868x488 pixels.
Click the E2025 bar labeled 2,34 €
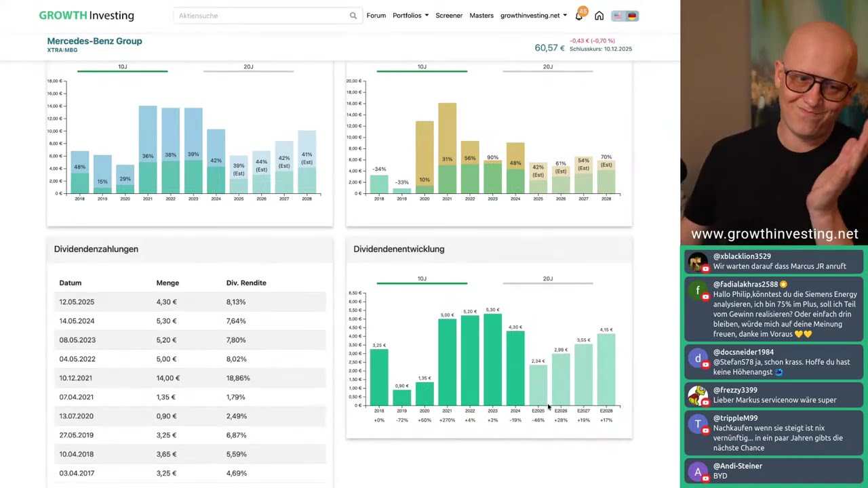point(538,385)
